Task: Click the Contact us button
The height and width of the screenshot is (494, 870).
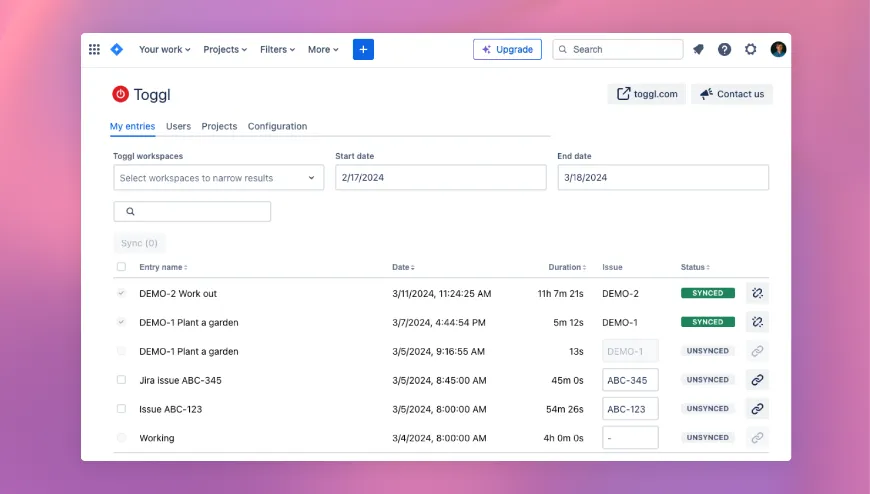Action: [x=732, y=94]
